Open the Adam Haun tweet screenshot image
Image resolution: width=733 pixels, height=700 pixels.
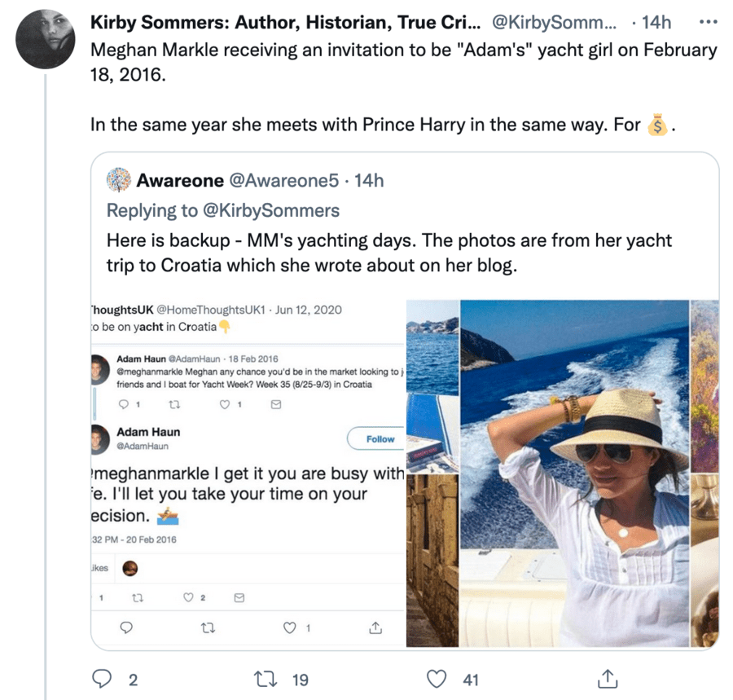[x=248, y=473]
